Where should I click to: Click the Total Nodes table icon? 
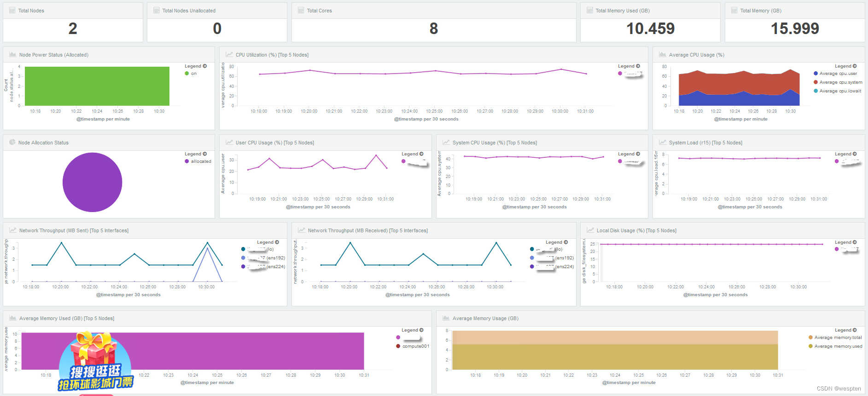(12, 11)
